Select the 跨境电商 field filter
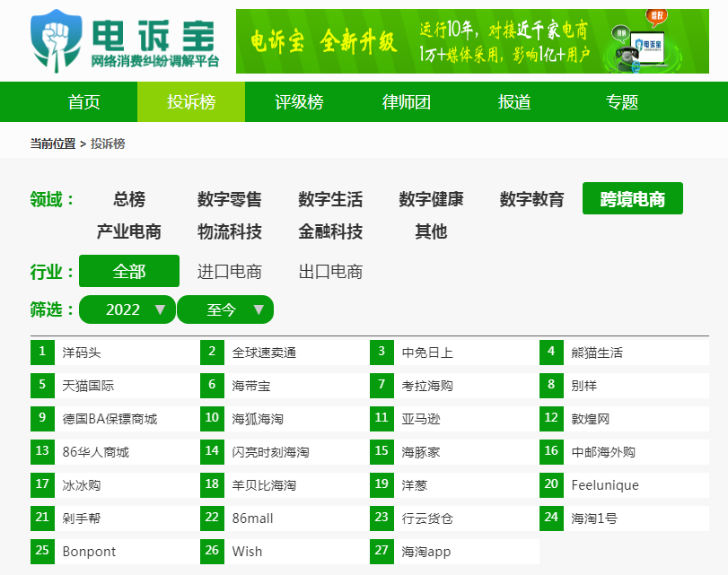 [632, 198]
